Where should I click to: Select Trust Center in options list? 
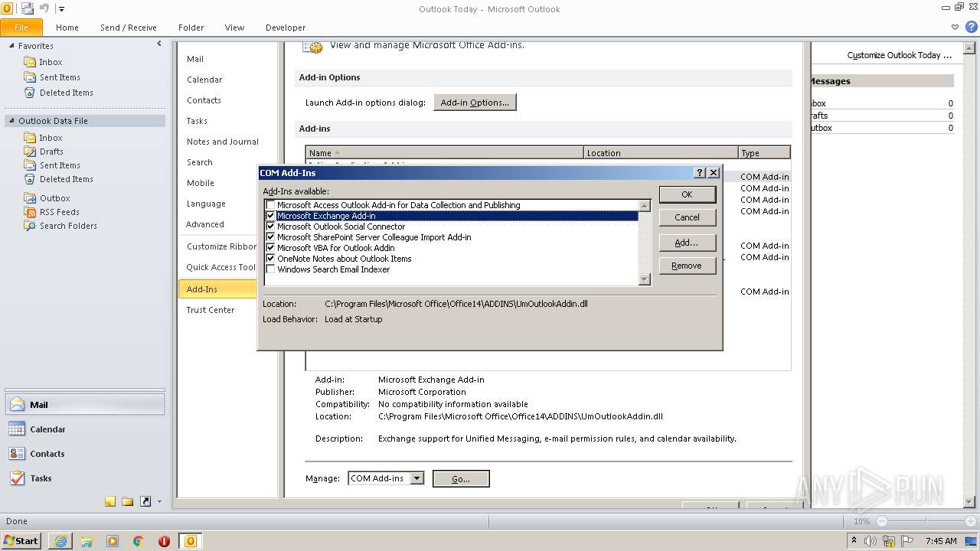tap(211, 310)
